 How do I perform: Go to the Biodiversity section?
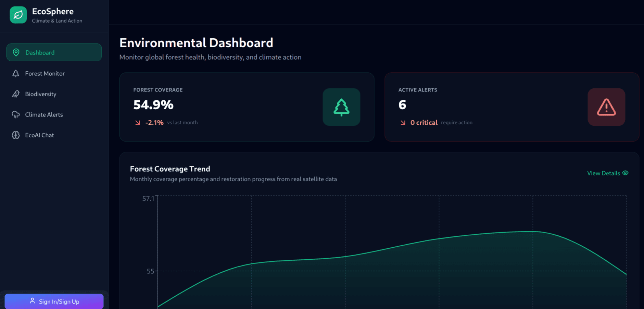(41, 94)
